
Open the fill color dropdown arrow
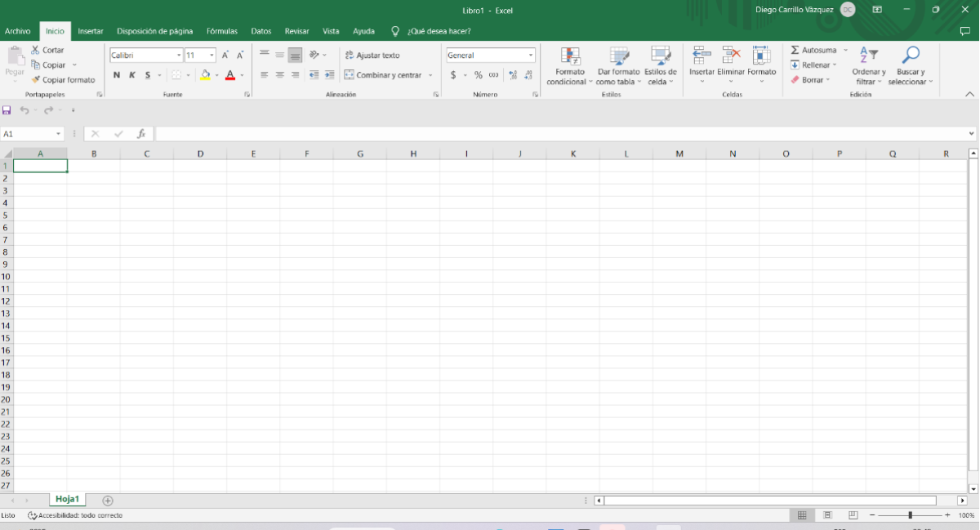[x=216, y=74]
